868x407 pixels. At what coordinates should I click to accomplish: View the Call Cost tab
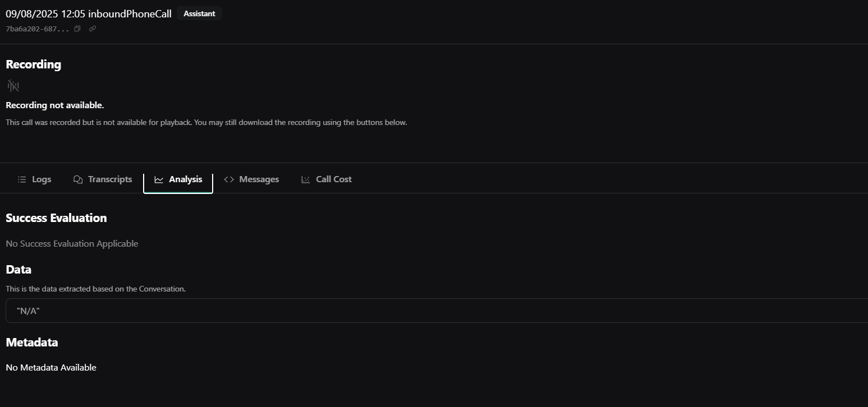[327, 179]
